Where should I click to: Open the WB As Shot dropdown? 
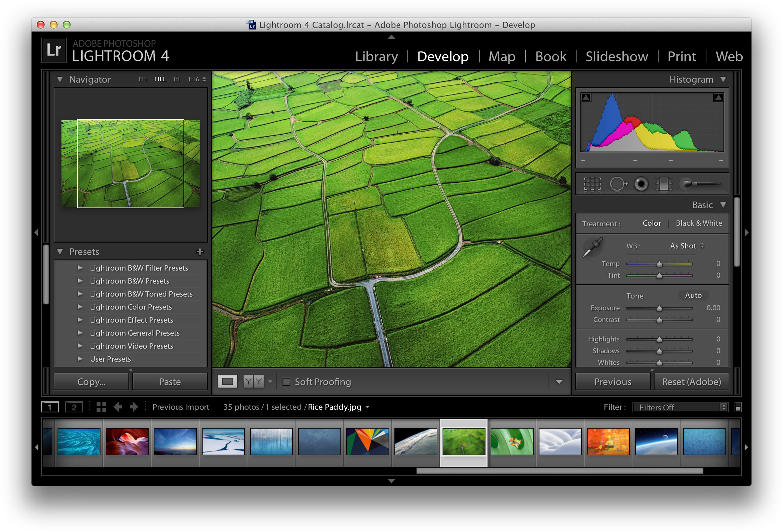(x=687, y=246)
